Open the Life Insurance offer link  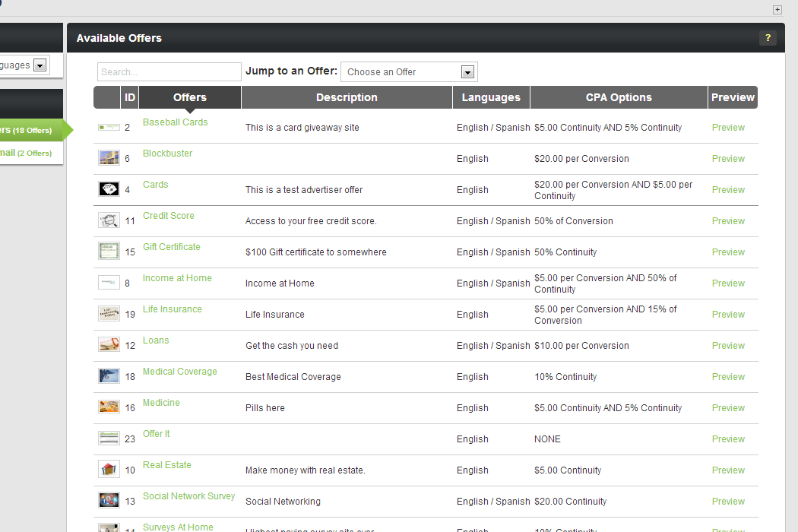[173, 309]
